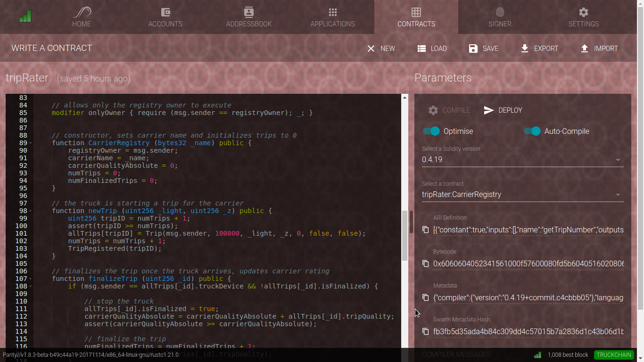Click the green signal bars status icon
The image size is (644, 362).
coord(25,16)
